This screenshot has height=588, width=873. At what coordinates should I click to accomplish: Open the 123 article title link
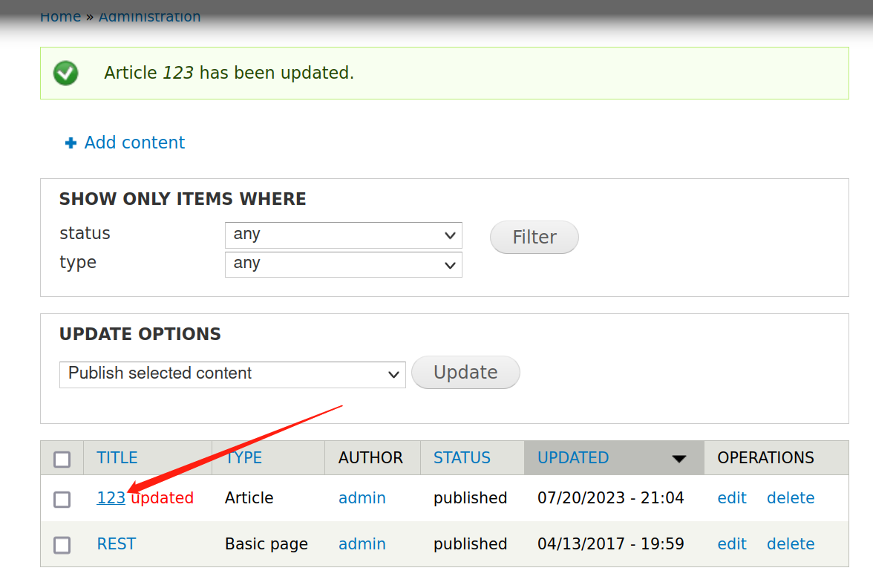tap(111, 498)
